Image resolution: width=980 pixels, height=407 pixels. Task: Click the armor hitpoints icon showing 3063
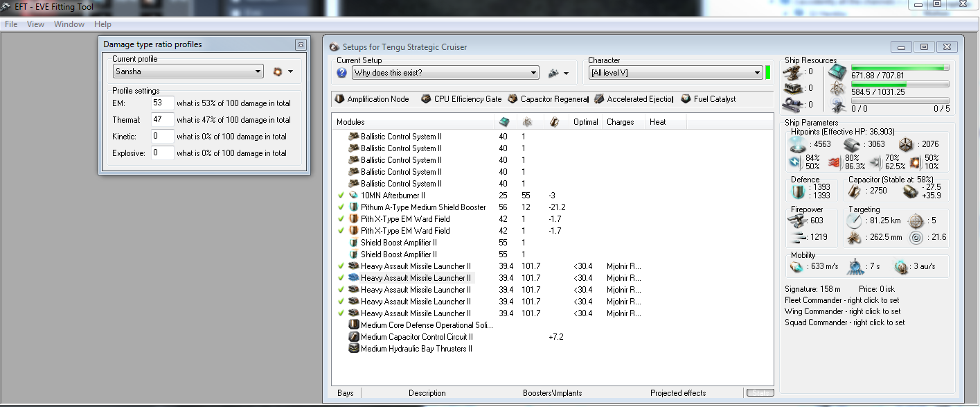pyautogui.click(x=852, y=144)
